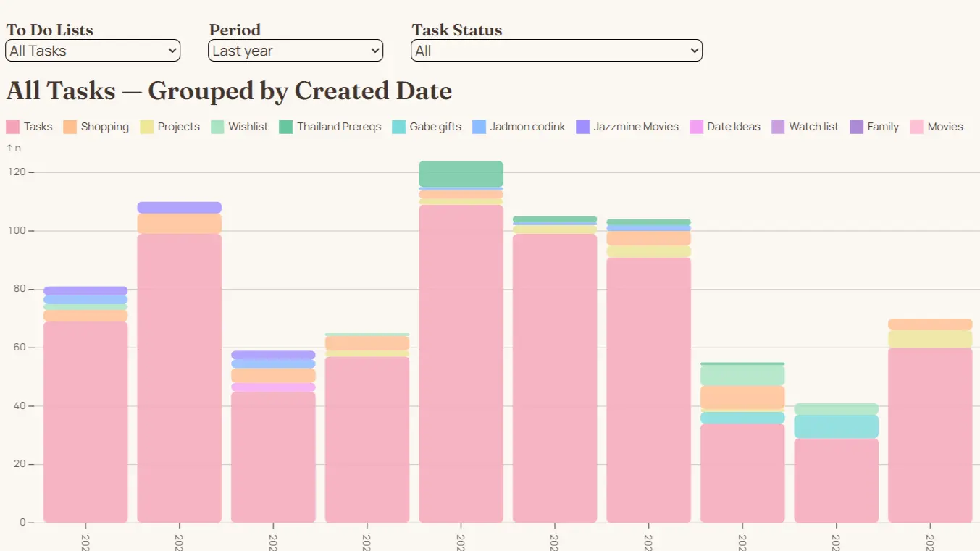Click the yellow Projects segment on last bar
980x551 pixels.
coord(930,339)
